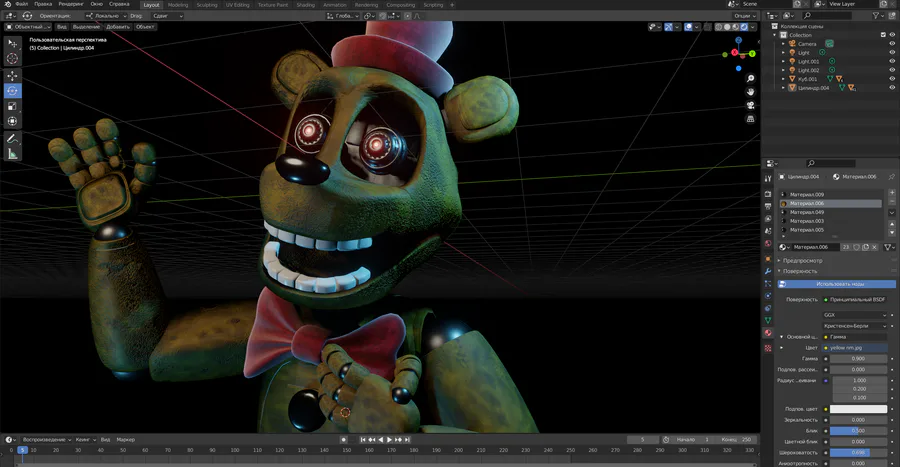Select the active Rotate tool
The height and width of the screenshot is (467, 900).
pos(12,91)
